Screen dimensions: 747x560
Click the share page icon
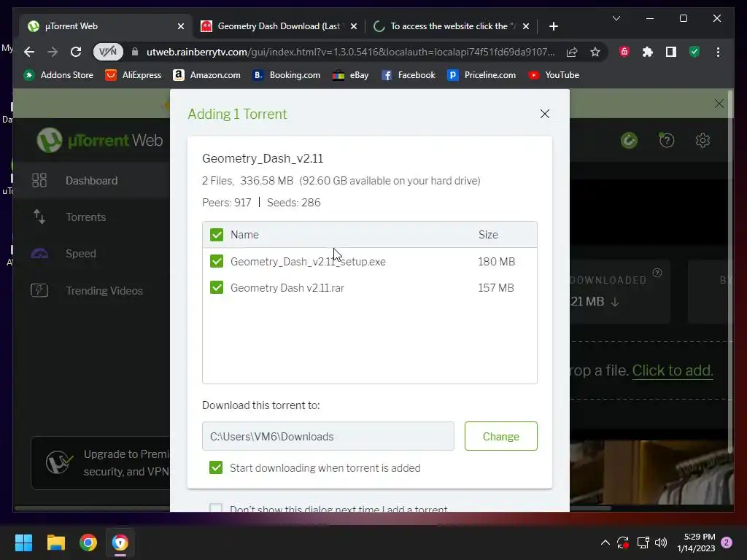click(x=572, y=52)
